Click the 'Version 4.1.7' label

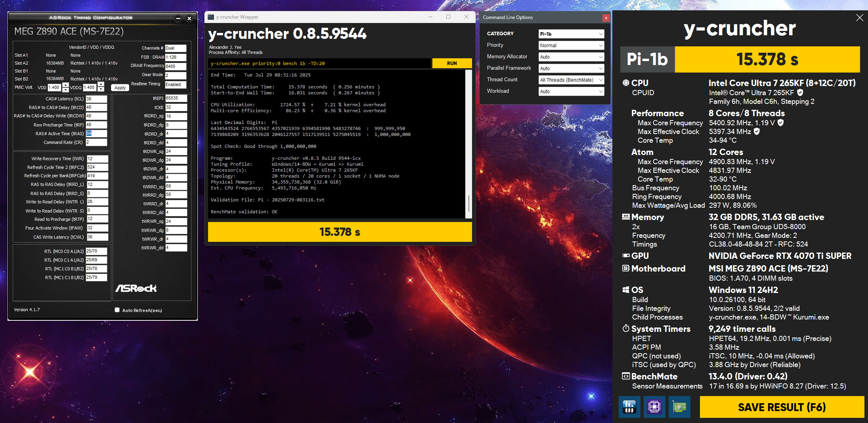pos(27,310)
